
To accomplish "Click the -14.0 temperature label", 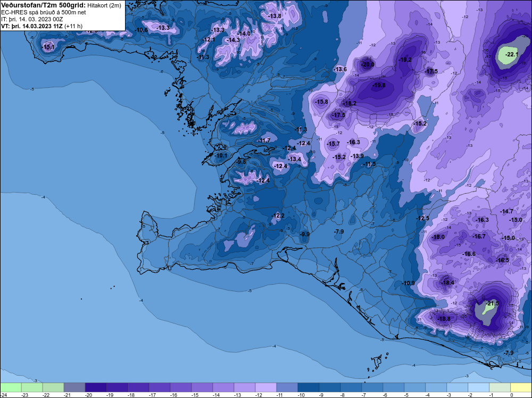I will coord(244,34).
